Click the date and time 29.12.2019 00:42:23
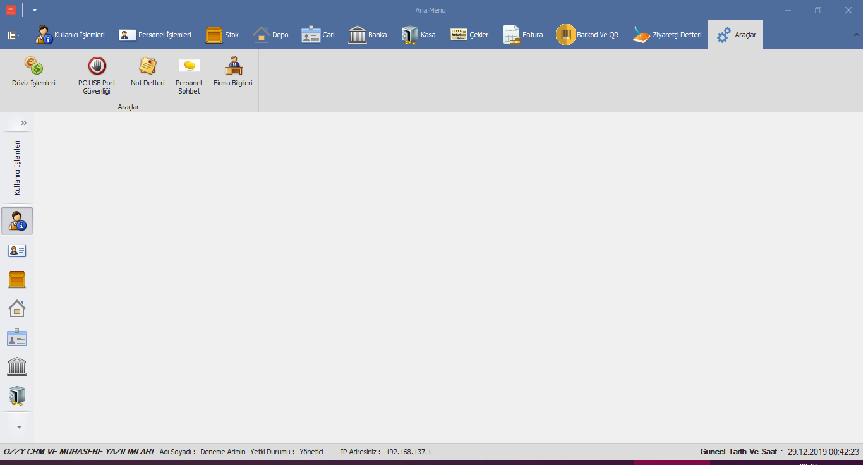This screenshot has width=868, height=465. pyautogui.click(x=823, y=452)
